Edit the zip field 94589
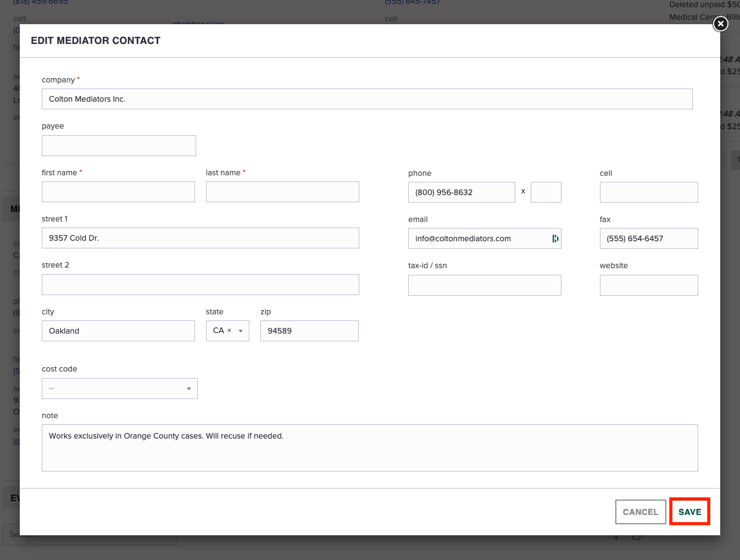The width and height of the screenshot is (740, 560). [x=309, y=331]
